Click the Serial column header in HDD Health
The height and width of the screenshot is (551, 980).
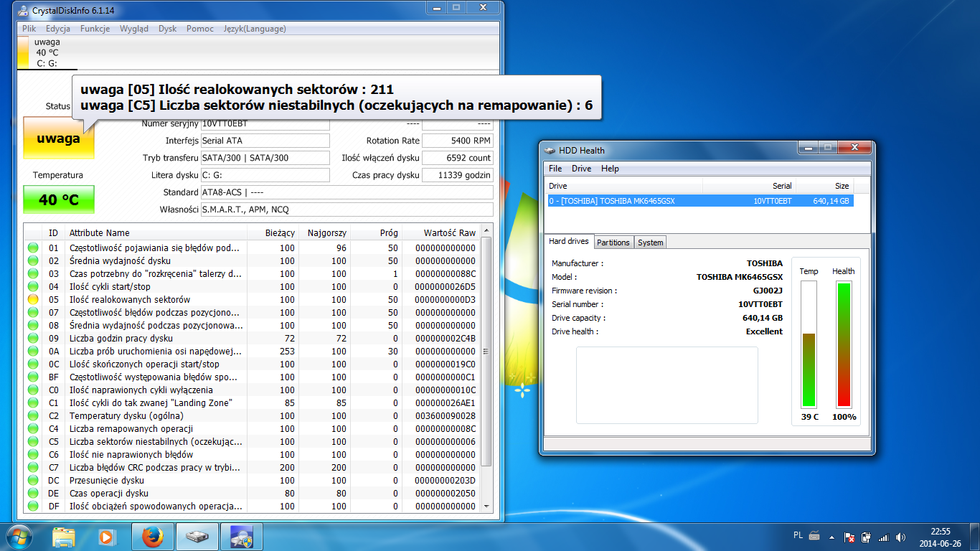pyautogui.click(x=749, y=186)
